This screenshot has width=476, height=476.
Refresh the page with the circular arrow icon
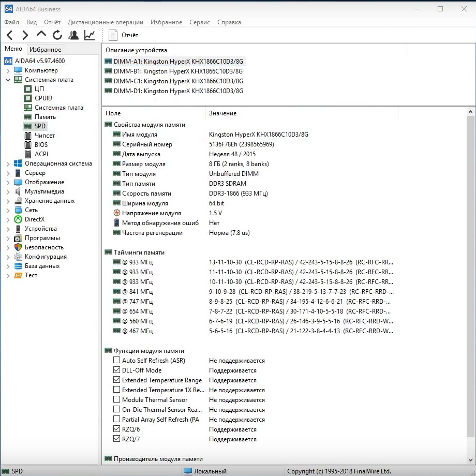click(x=57, y=35)
